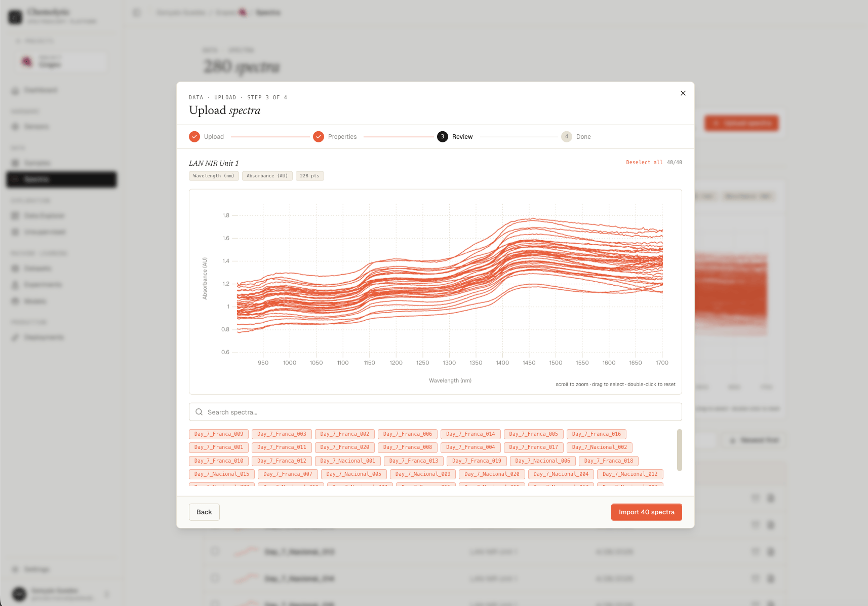Toggle the Day_7_Franca_002 spectrum chip
The image size is (868, 606).
[345, 434]
